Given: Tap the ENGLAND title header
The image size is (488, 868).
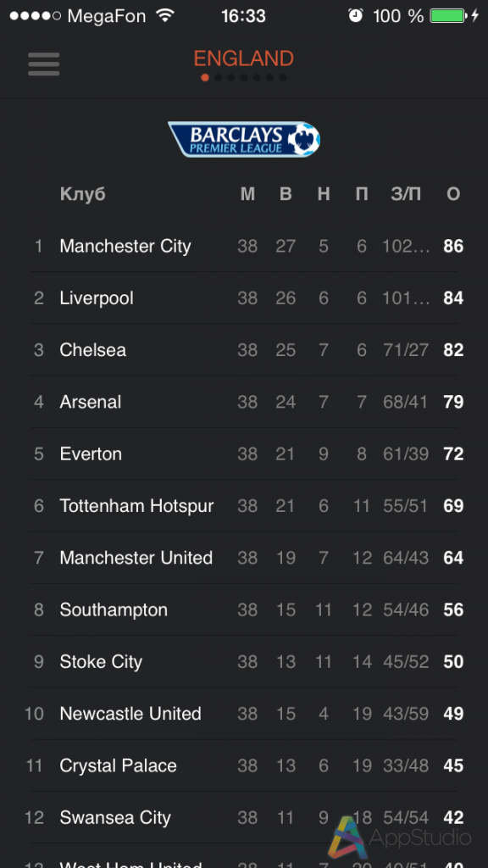Looking at the screenshot, I should pyautogui.click(x=243, y=58).
